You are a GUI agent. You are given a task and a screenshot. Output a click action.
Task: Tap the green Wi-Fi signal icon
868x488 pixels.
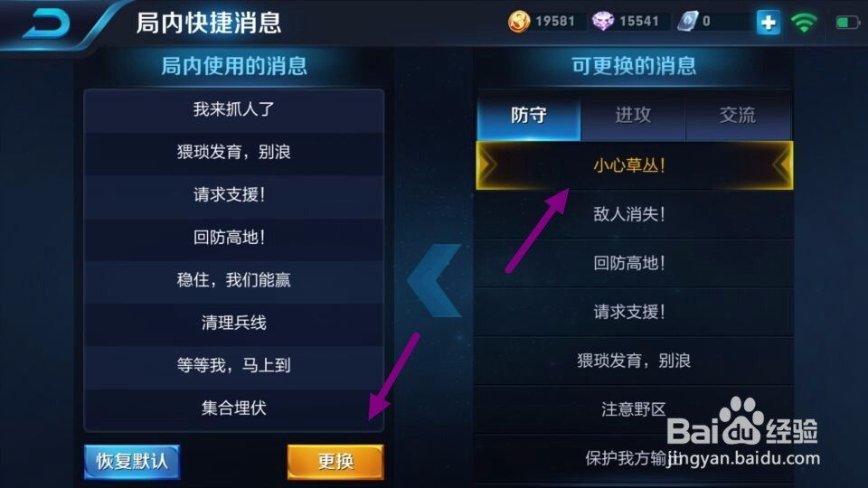click(x=804, y=23)
